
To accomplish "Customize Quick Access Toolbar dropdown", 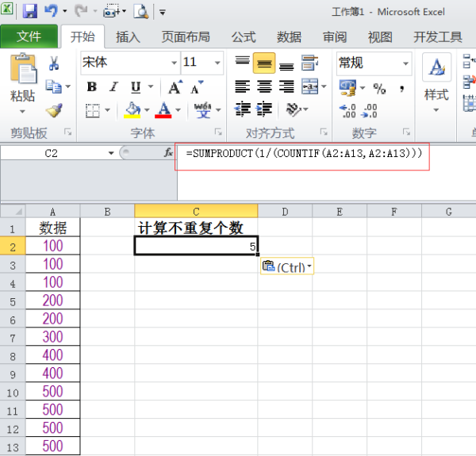I will coord(163,13).
